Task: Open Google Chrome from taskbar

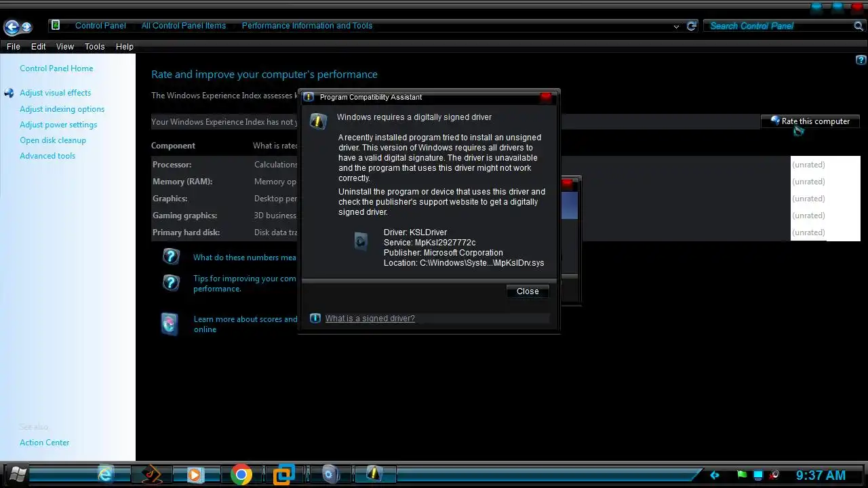Action: [x=241, y=474]
